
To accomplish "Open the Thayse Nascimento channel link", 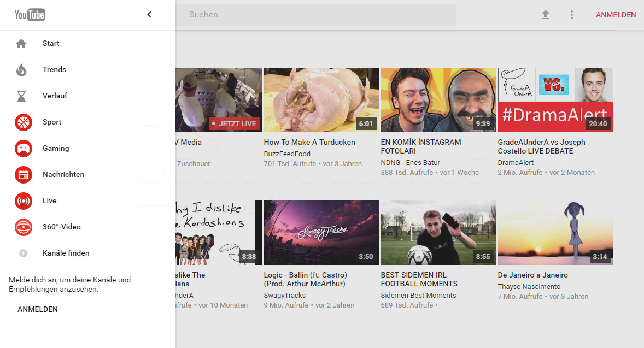I will (x=529, y=287).
